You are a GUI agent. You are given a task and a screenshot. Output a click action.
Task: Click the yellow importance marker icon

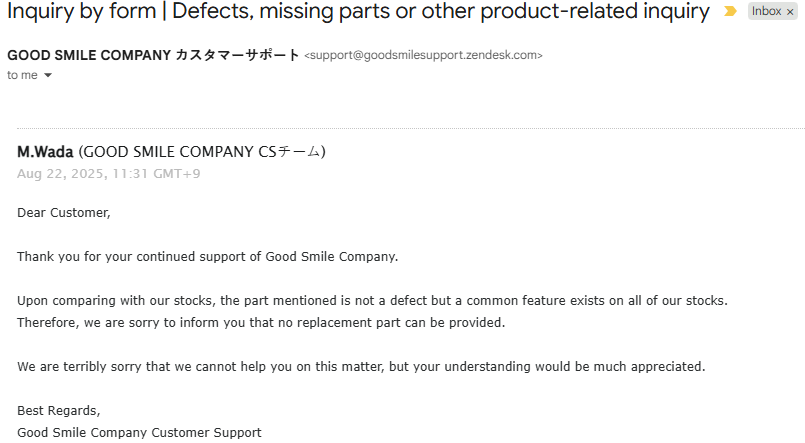click(730, 12)
